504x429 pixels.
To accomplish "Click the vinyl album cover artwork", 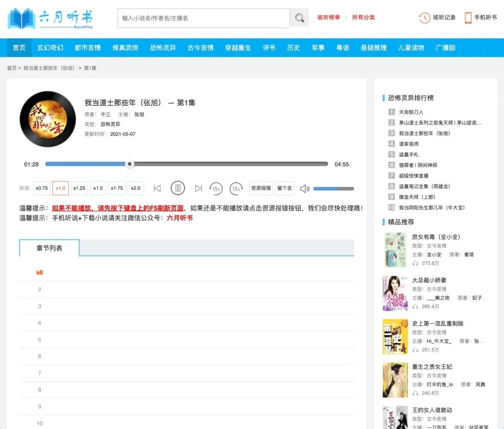I will click(48, 119).
